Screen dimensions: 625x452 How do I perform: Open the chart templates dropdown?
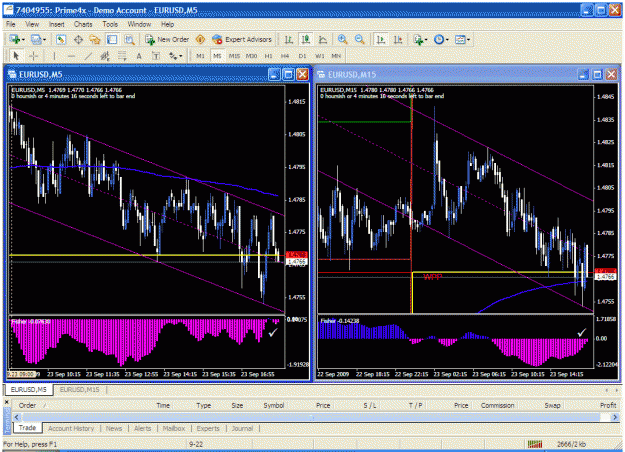pos(462,39)
